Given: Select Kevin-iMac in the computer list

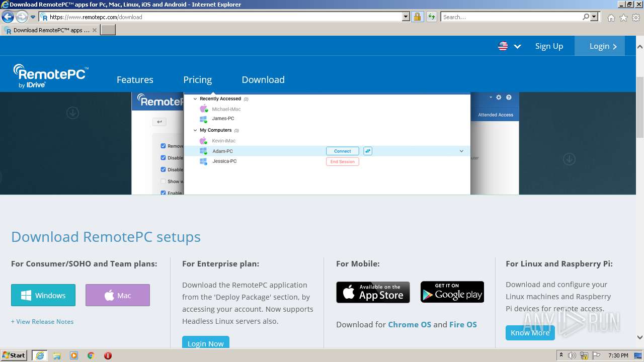Looking at the screenshot, I should 223,141.
